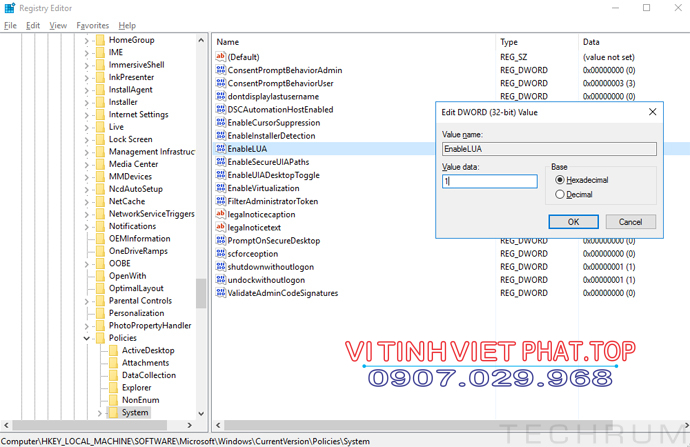Select the DataCollection key in tree

point(148,375)
